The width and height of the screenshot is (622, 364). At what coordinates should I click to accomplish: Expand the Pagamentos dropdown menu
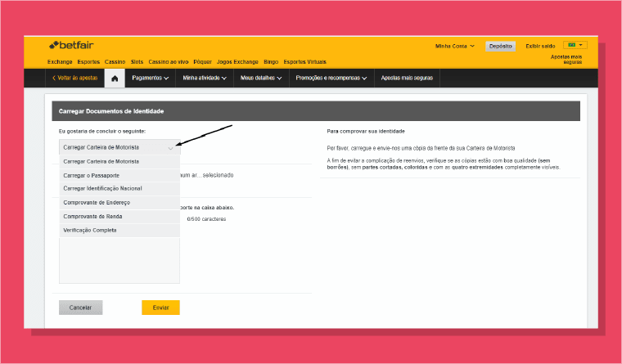tap(151, 78)
